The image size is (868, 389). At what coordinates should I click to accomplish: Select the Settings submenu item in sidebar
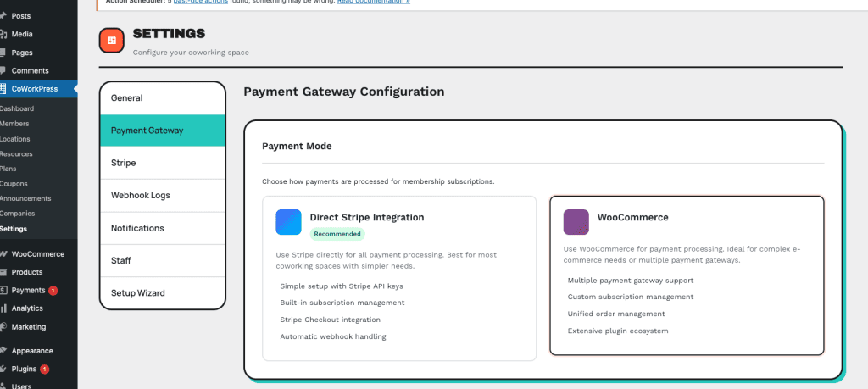14,229
